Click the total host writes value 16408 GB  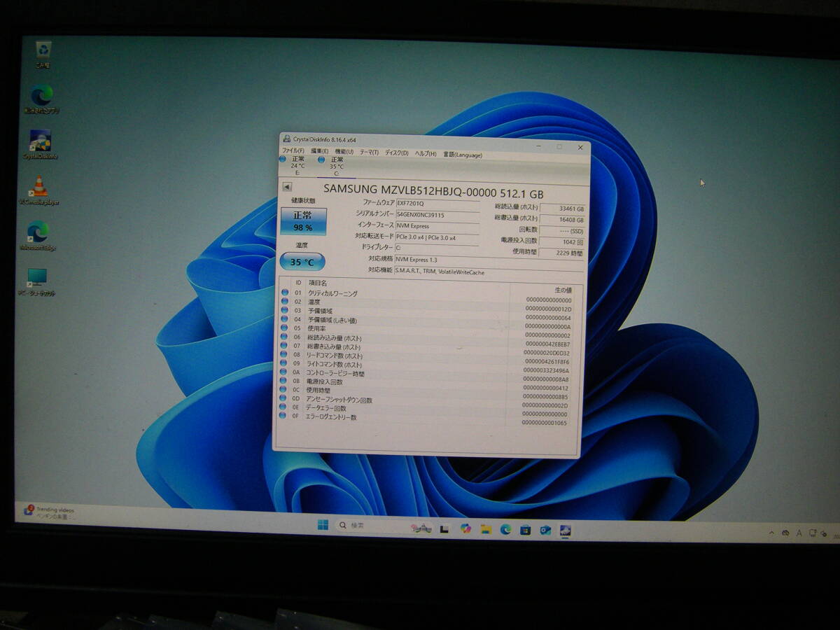coord(563,219)
